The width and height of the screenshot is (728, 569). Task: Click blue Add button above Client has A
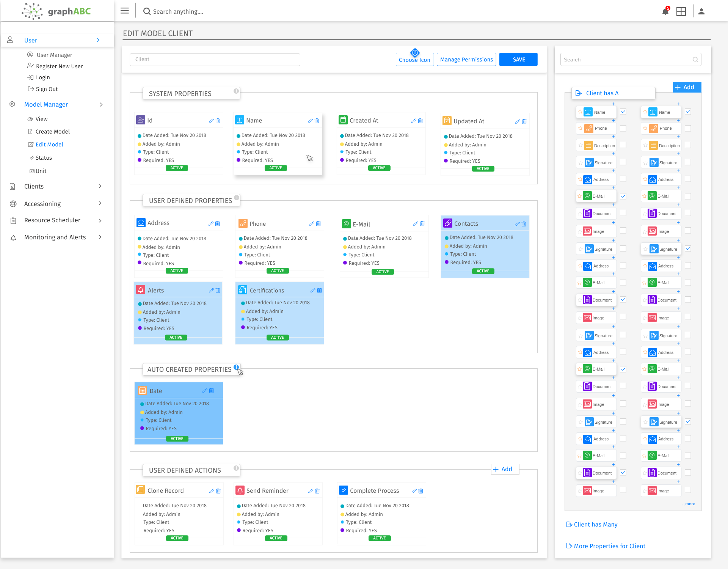click(x=687, y=87)
